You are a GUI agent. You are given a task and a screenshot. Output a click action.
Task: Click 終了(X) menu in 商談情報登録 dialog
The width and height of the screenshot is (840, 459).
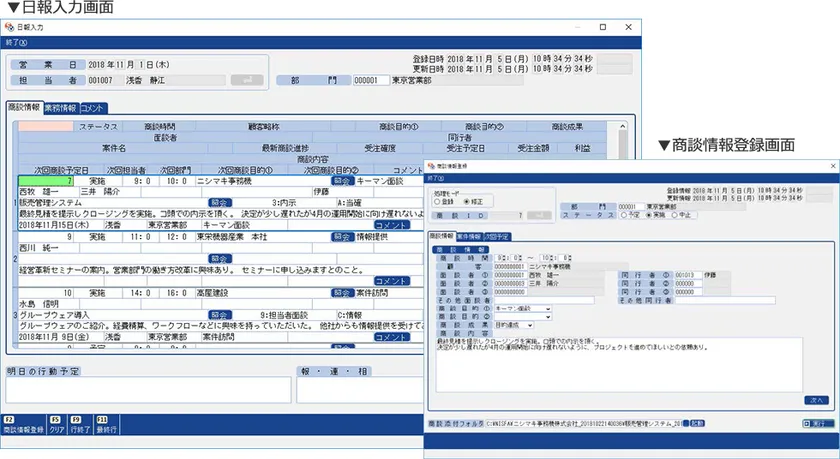pyautogui.click(x=436, y=178)
